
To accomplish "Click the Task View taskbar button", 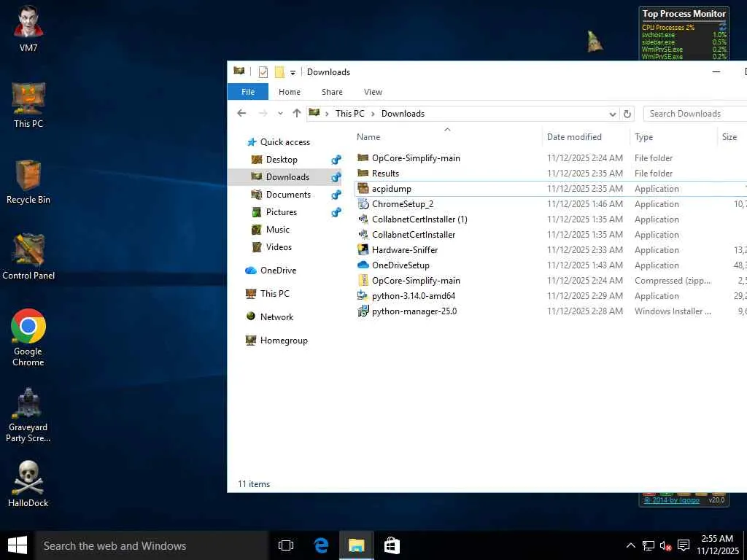I will pos(286,545).
